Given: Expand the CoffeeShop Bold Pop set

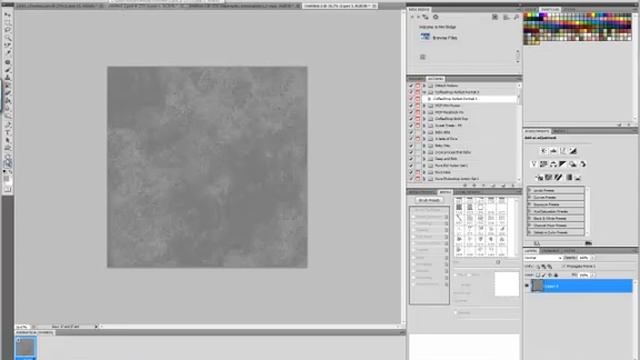Looking at the screenshot, I should tap(424, 119).
